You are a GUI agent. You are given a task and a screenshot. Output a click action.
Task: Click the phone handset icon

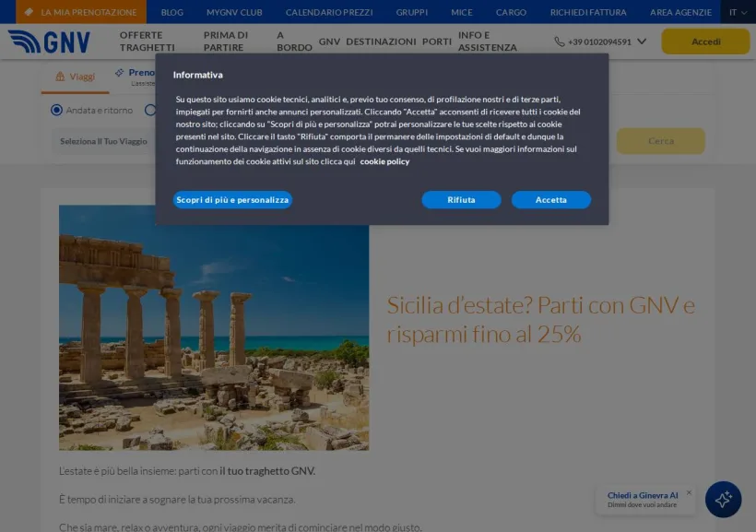[x=560, y=42]
